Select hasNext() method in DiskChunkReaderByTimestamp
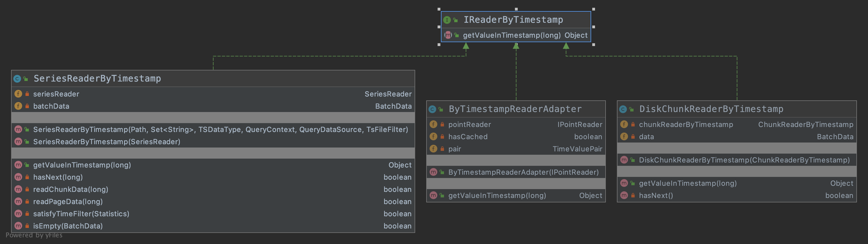The width and height of the screenshot is (868, 244). (x=656, y=195)
